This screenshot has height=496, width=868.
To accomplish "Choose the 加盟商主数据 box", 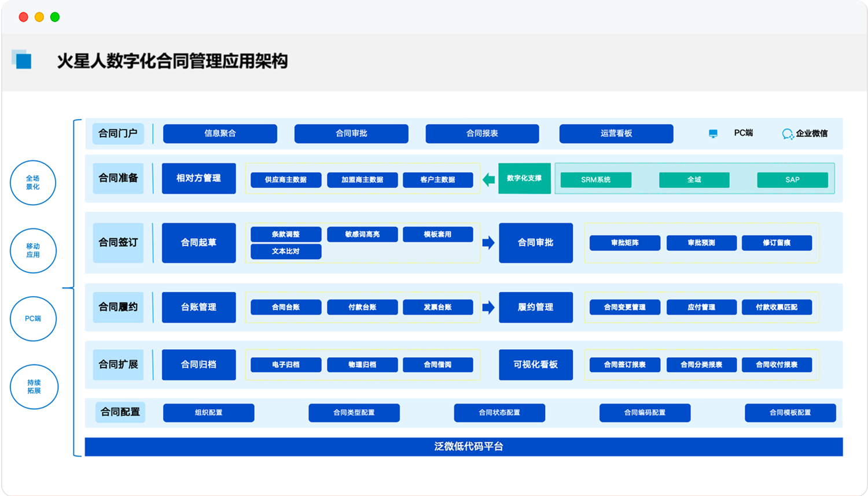I will tap(362, 180).
